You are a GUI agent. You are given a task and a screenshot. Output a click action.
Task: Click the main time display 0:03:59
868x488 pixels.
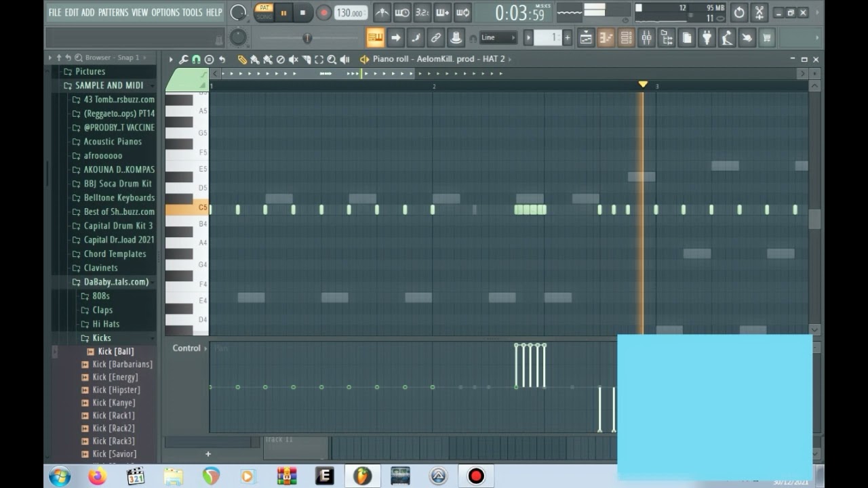click(521, 13)
